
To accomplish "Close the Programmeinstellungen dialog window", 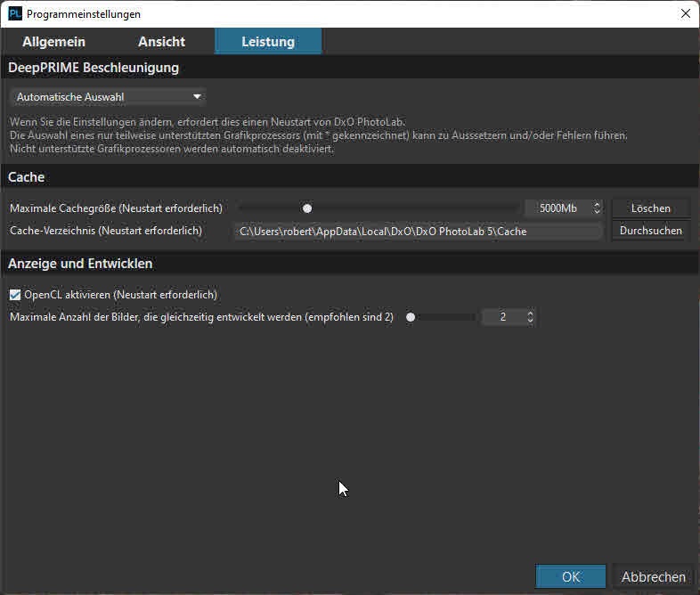I will 685,14.
